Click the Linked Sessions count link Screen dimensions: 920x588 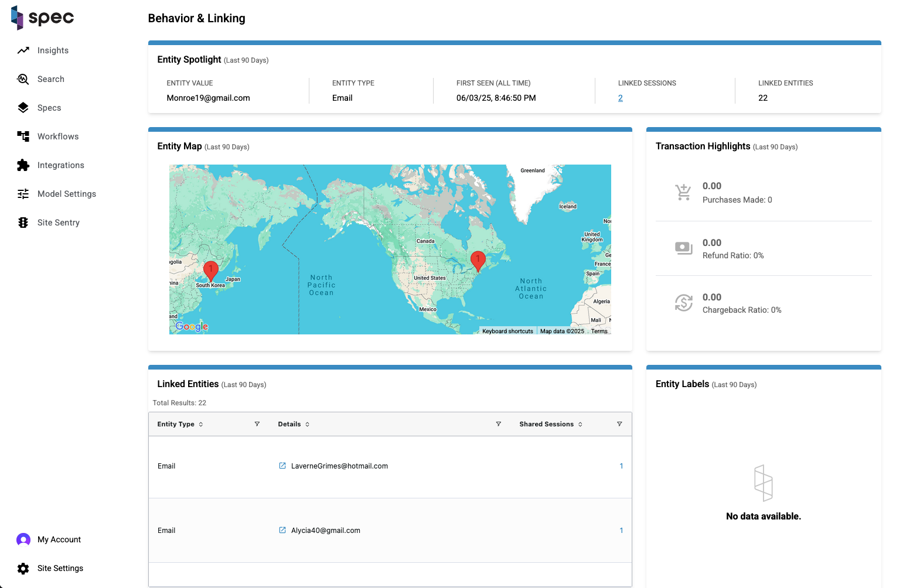point(620,98)
